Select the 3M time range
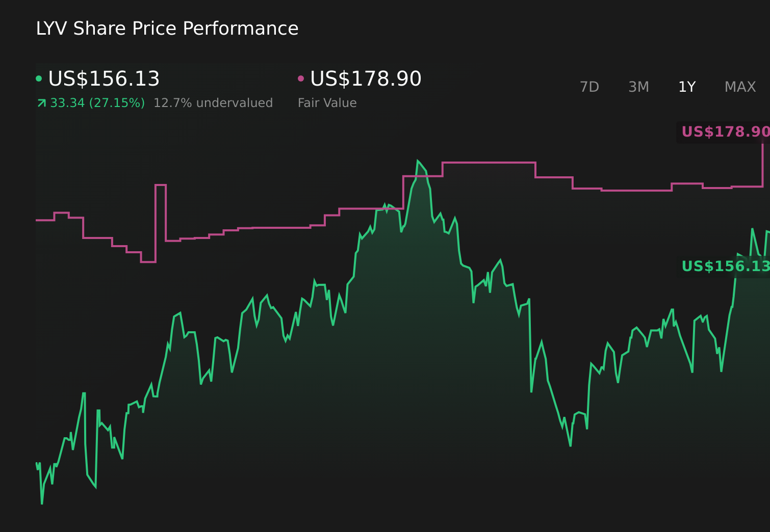Screen dimensions: 770x532 tap(638, 87)
